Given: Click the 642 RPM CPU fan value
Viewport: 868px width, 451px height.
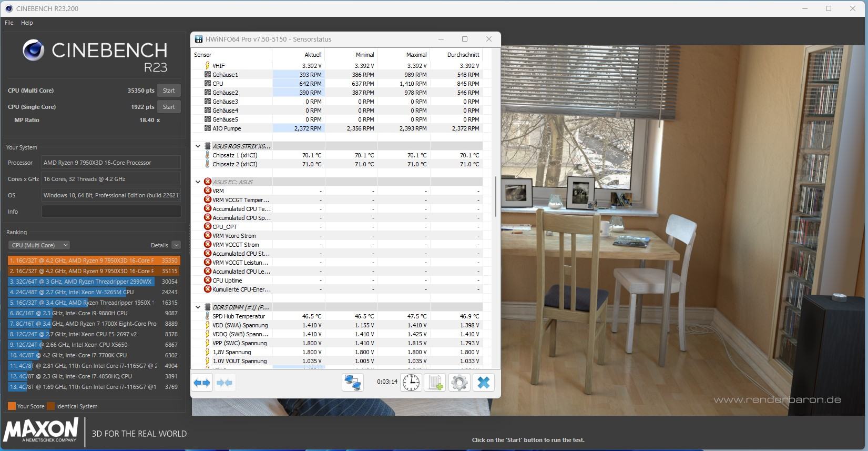Looking at the screenshot, I should (x=310, y=84).
